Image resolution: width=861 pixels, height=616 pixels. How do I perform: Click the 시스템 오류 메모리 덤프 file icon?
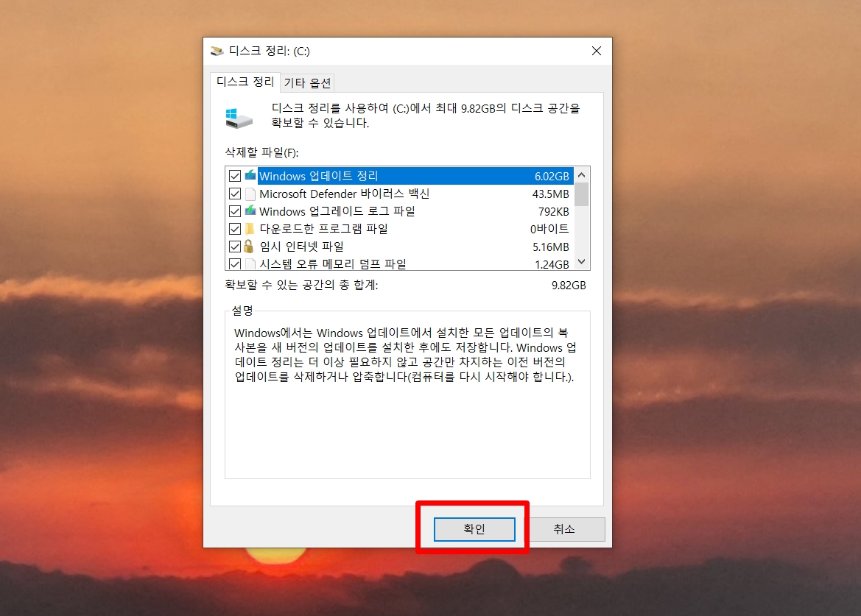(250, 264)
